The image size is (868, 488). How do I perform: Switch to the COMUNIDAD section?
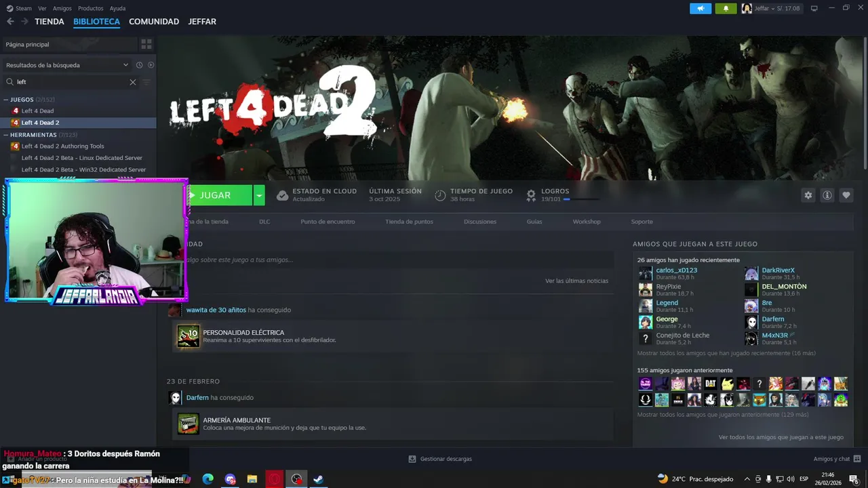coord(154,22)
